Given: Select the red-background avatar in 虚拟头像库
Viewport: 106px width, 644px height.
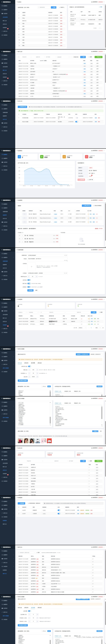Looking at the screenshot, I should point(49,441).
